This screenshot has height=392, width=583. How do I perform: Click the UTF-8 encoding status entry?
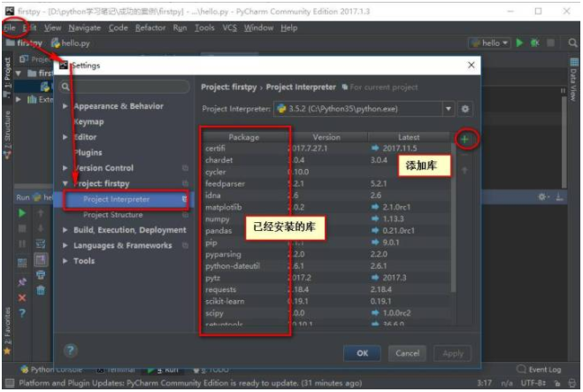coord(533,383)
